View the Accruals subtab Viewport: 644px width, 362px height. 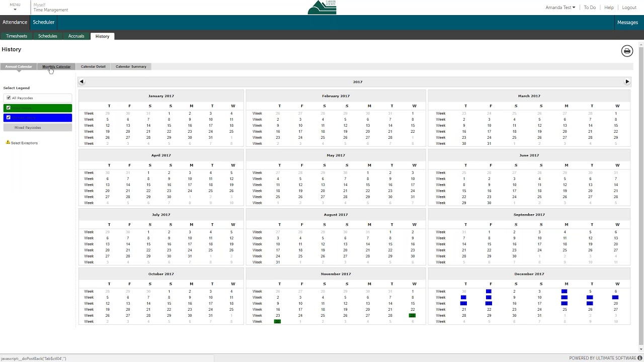click(x=76, y=36)
